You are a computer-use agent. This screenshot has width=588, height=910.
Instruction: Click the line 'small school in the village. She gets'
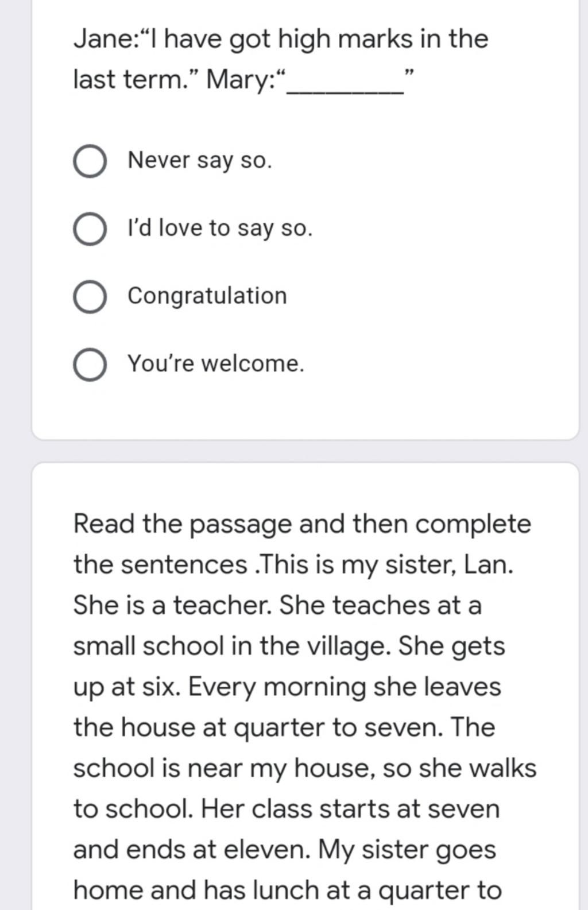289,646
